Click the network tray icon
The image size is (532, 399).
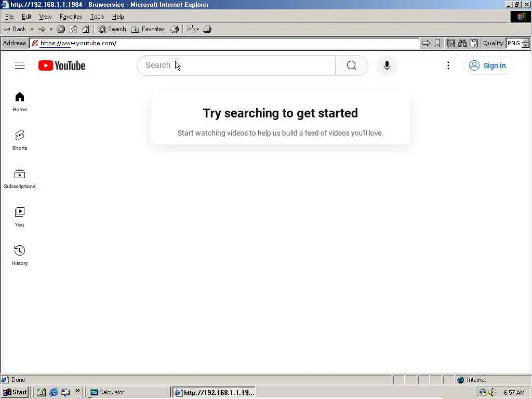tap(482, 392)
